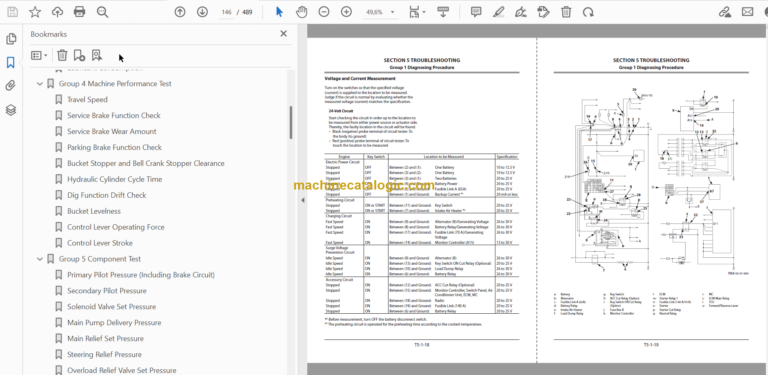Open Overload Relief Valve Set Pressure bookmark

[x=121, y=371]
